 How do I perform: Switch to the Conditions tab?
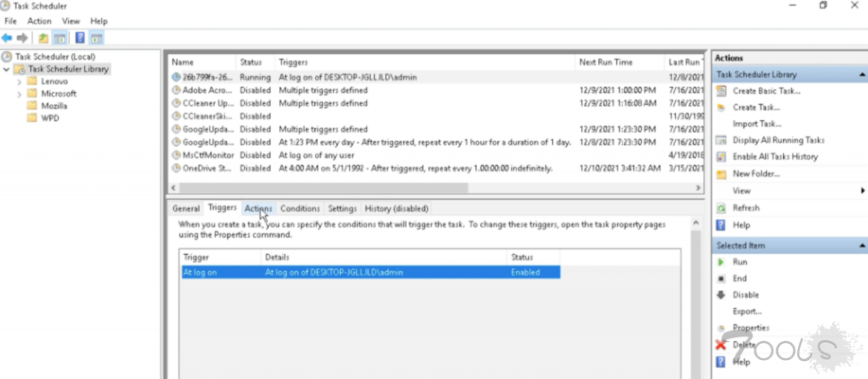300,208
